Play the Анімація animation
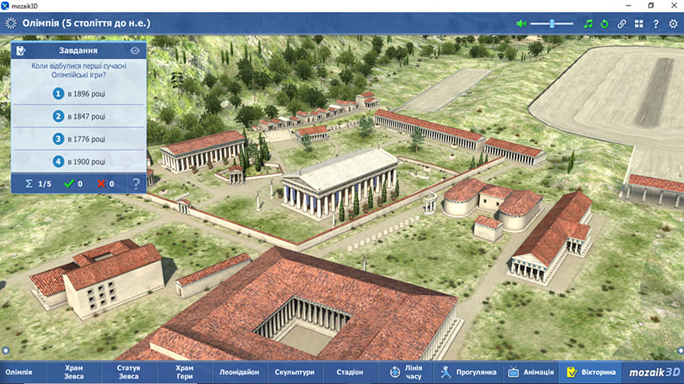 click(x=531, y=372)
